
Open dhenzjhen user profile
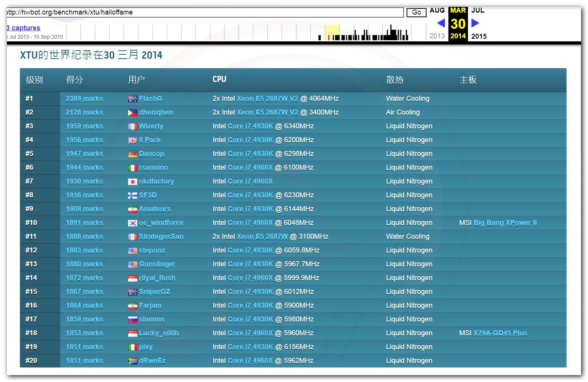point(156,112)
